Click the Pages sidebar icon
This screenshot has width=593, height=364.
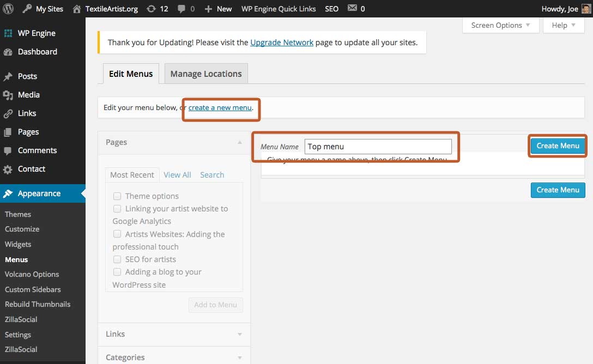(x=8, y=132)
